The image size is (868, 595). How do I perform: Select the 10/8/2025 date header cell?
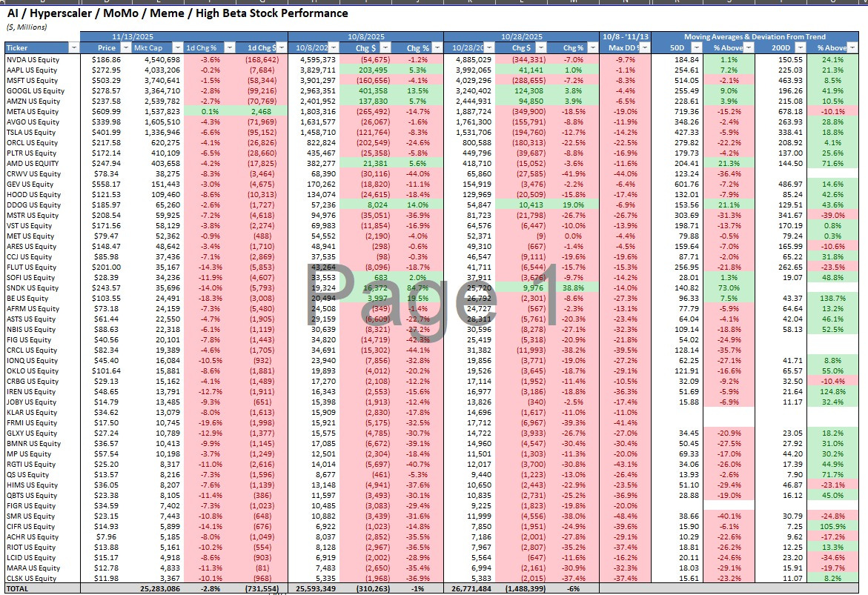pyautogui.click(x=365, y=37)
